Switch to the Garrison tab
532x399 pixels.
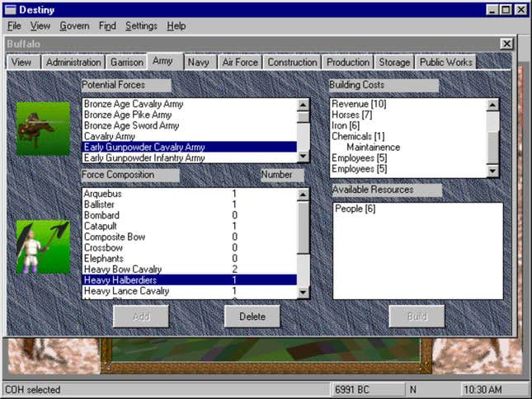pos(127,63)
